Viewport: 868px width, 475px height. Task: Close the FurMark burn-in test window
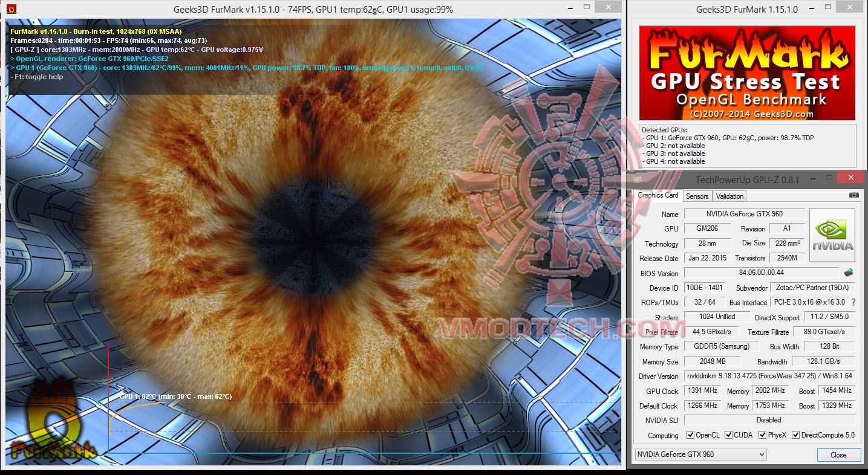[x=608, y=7]
